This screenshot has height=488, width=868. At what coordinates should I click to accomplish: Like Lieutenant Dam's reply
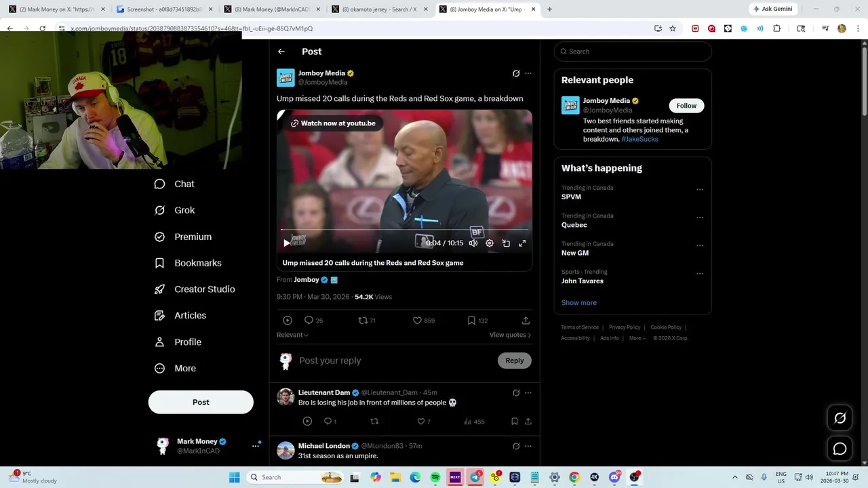pyautogui.click(x=424, y=422)
